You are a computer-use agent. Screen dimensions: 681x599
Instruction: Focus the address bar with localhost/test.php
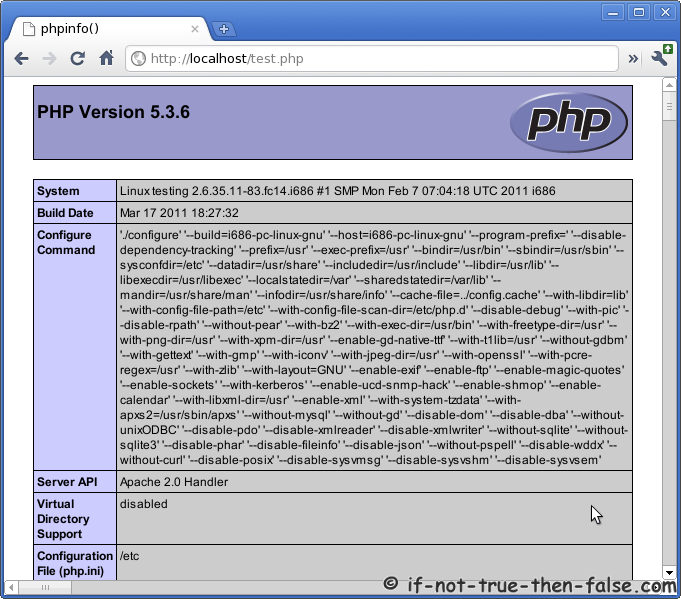tap(372, 58)
